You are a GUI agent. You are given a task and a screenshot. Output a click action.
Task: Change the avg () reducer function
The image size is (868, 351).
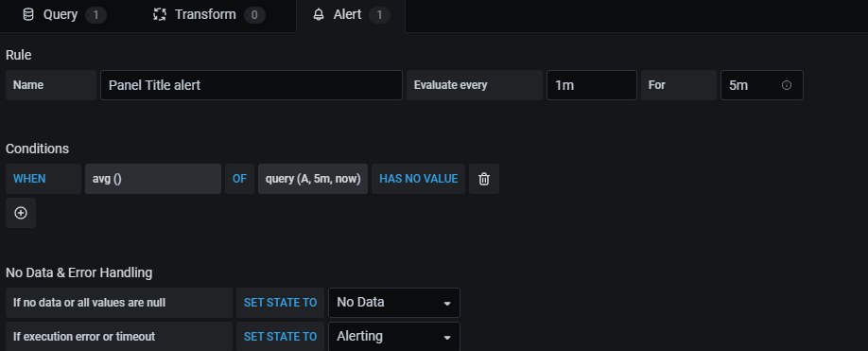[x=153, y=179]
